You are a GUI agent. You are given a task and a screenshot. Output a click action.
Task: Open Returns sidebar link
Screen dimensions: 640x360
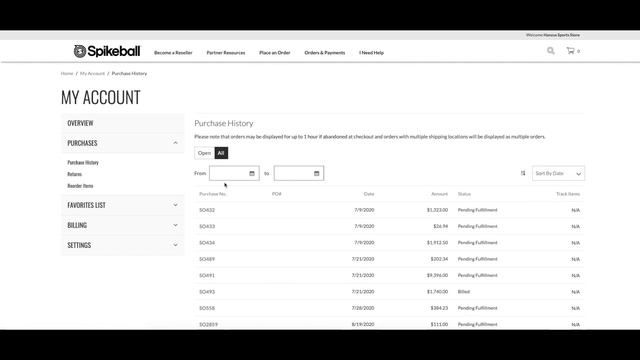75,174
